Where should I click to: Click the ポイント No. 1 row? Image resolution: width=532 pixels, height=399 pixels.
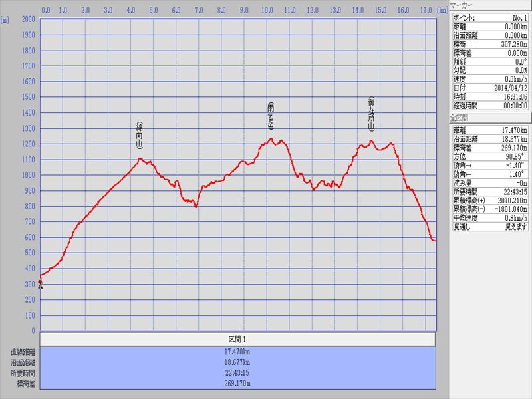click(x=490, y=18)
